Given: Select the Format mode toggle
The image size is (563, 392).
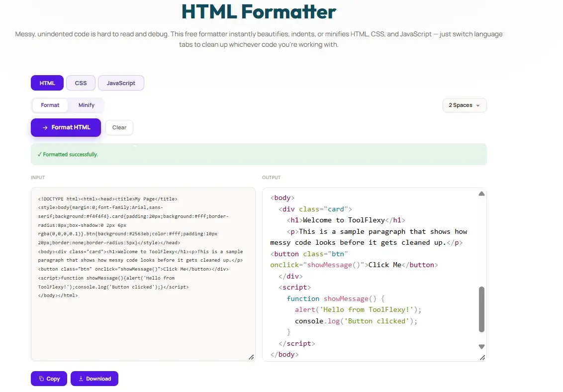Looking at the screenshot, I should pyautogui.click(x=50, y=105).
